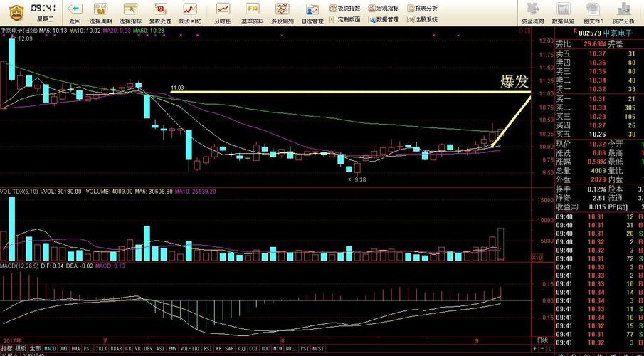The width and height of the screenshot is (644, 356).
Task: Select the 全部 indicators tab
Action: point(35,349)
